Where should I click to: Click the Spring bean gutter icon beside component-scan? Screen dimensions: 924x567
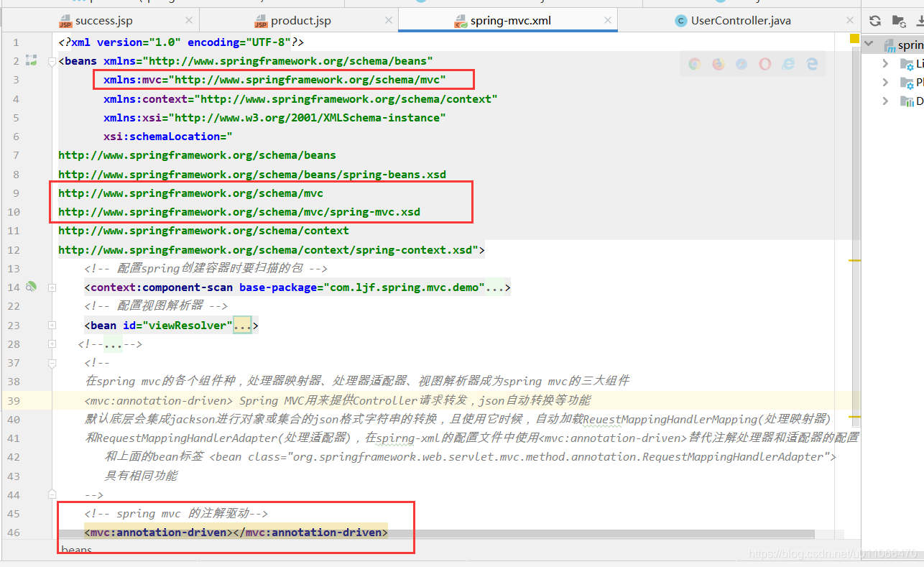(31, 286)
